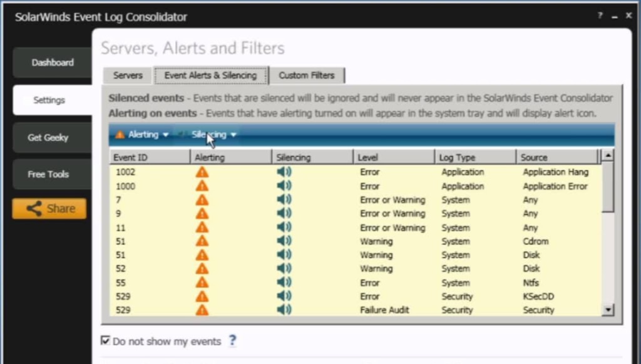641x364 pixels.
Task: Click the alert icon for event 1002
Action: (202, 172)
